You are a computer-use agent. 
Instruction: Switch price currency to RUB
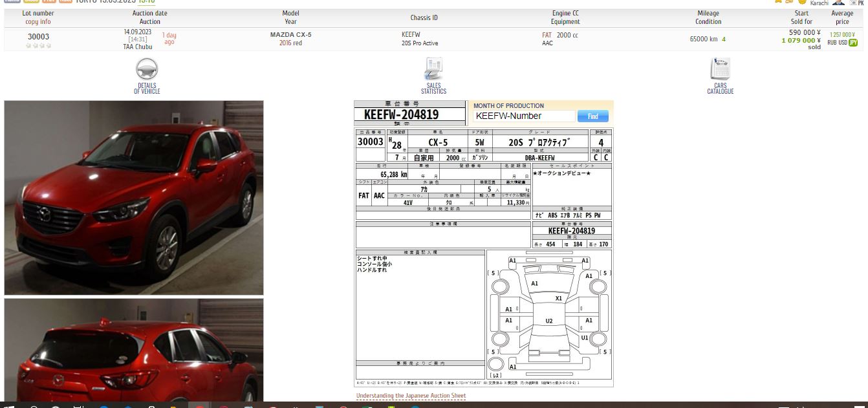[831, 43]
